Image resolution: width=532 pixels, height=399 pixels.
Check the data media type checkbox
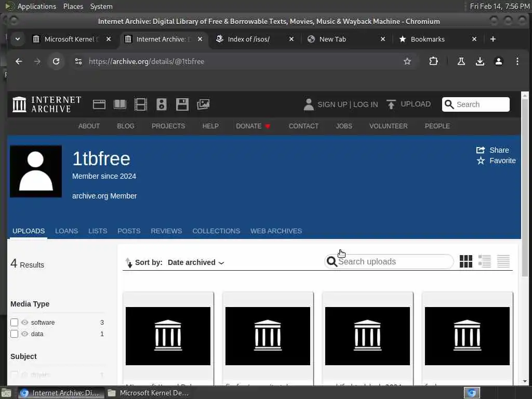click(x=14, y=334)
